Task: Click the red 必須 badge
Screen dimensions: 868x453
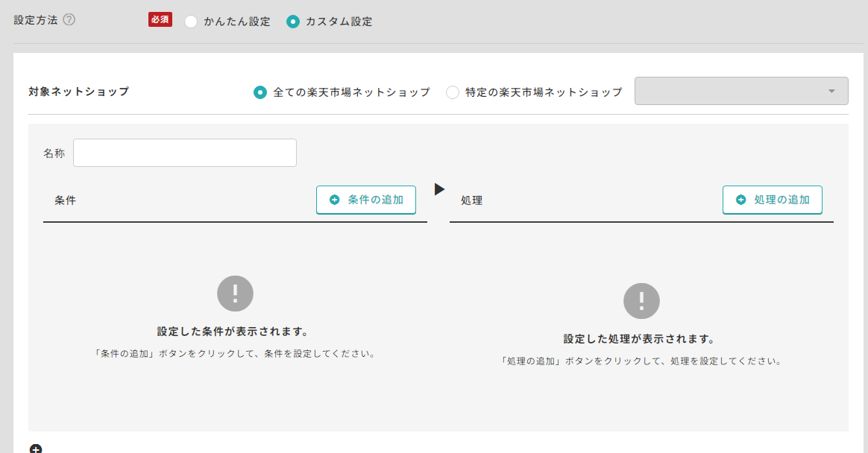Action: coord(160,19)
